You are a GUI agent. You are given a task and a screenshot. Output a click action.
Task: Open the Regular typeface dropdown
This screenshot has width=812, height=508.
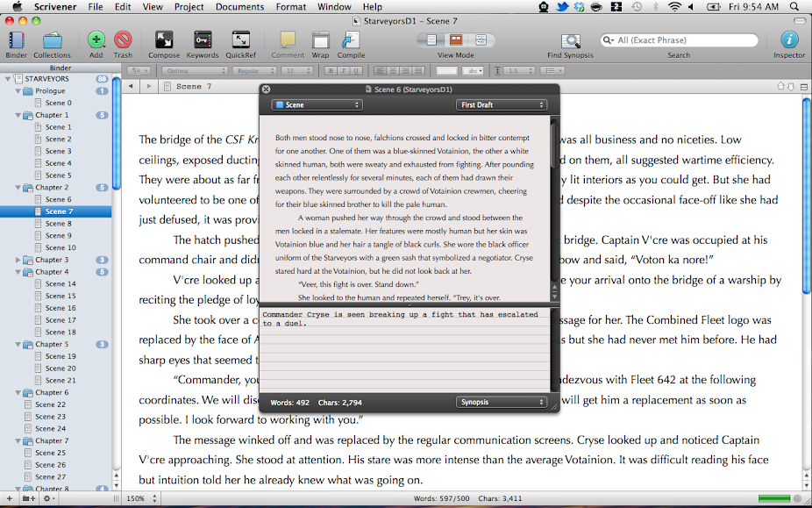click(x=253, y=71)
